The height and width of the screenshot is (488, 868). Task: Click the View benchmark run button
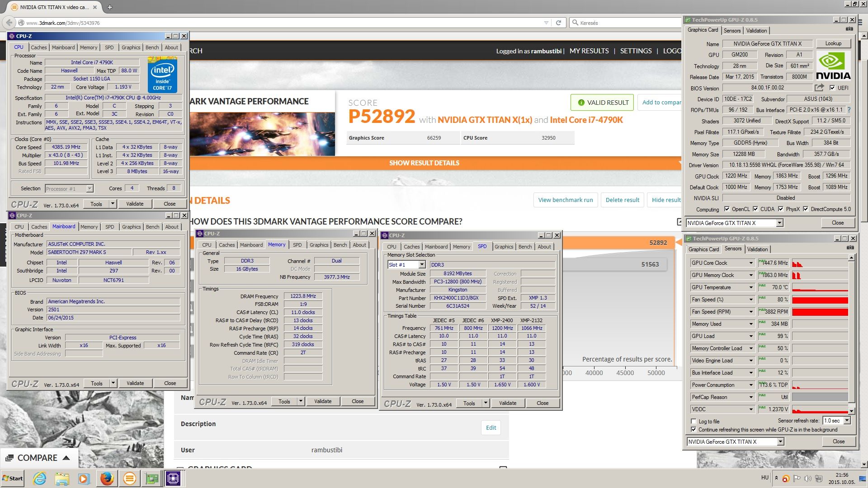pyautogui.click(x=566, y=200)
